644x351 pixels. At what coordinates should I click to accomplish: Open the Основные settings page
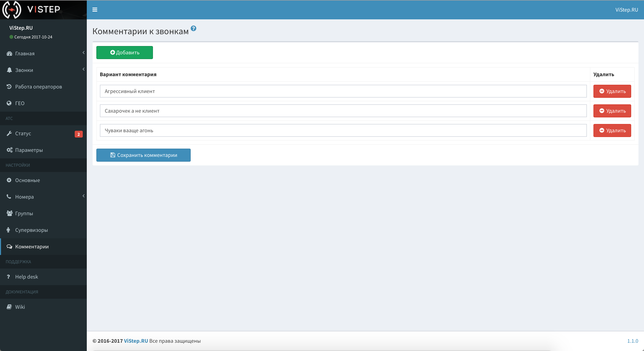(x=27, y=180)
